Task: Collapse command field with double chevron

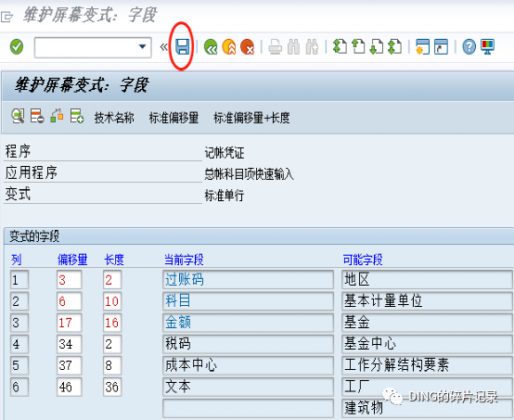Action: (163, 47)
